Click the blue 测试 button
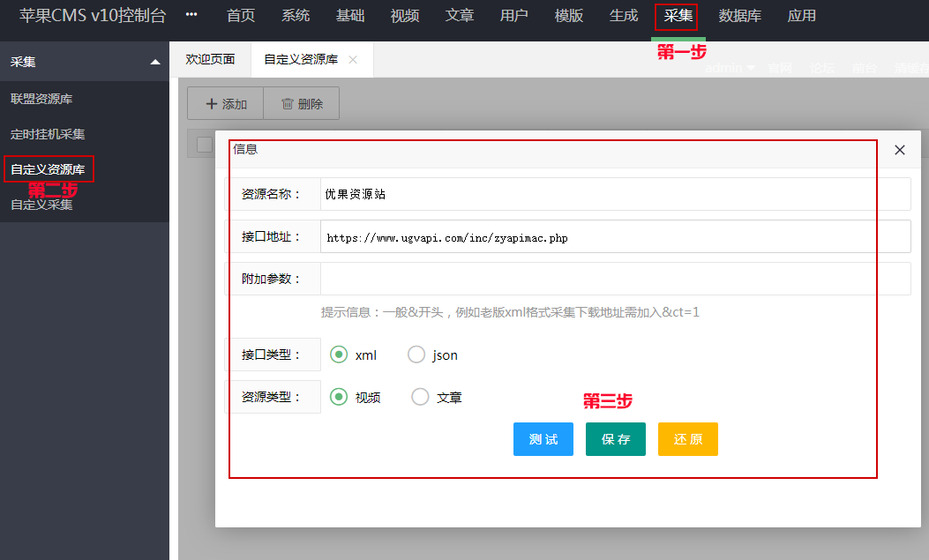This screenshot has height=560, width=929. [543, 439]
